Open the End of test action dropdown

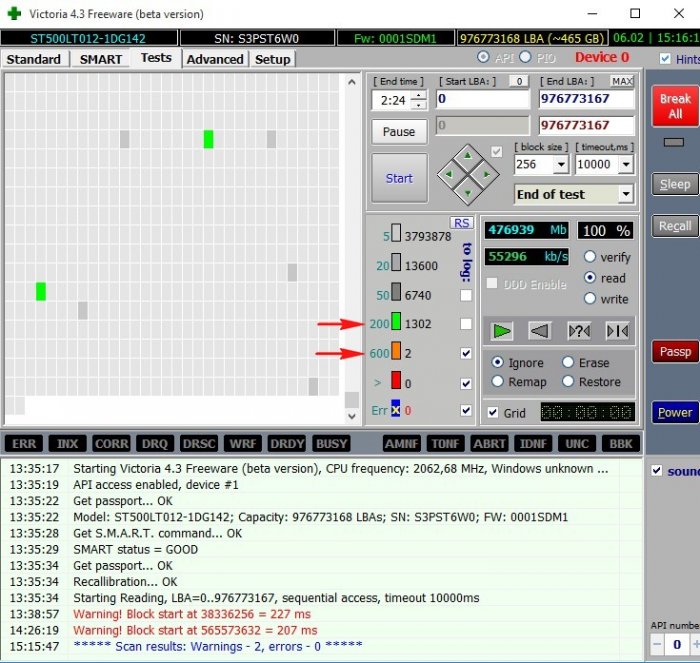[626, 194]
